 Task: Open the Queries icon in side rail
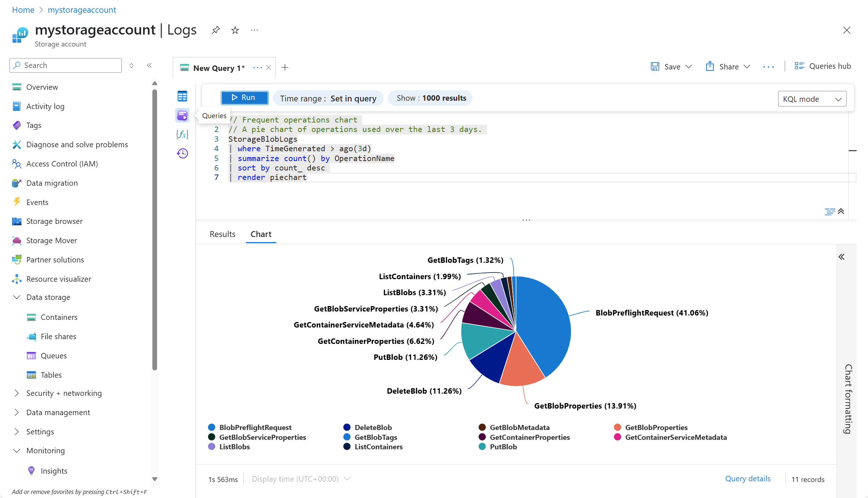(x=182, y=116)
